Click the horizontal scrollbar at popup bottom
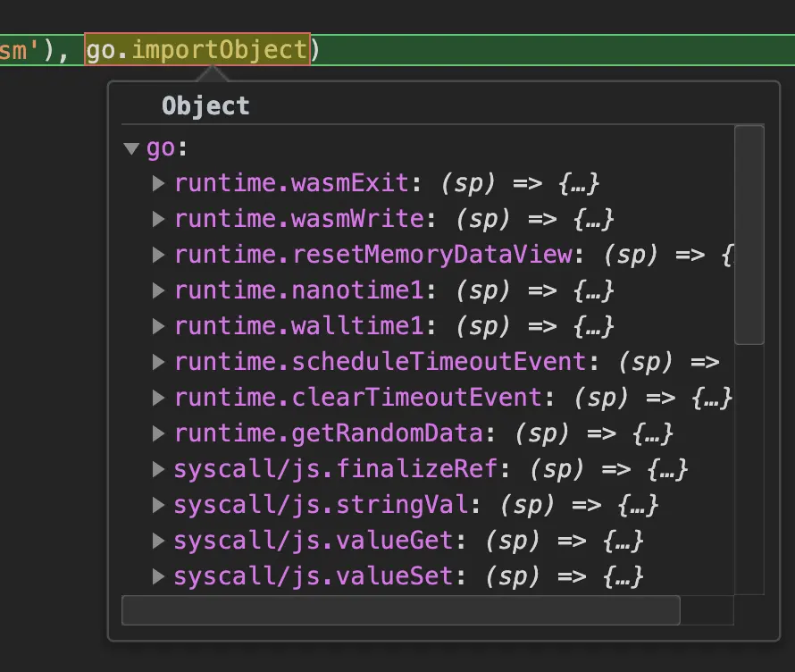The width and height of the screenshot is (795, 672). (x=400, y=610)
